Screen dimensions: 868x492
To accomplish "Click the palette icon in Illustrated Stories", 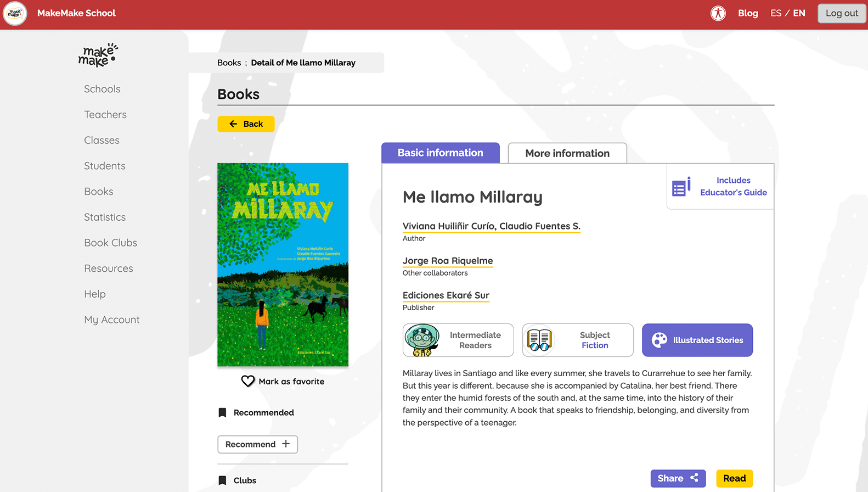I will click(659, 340).
